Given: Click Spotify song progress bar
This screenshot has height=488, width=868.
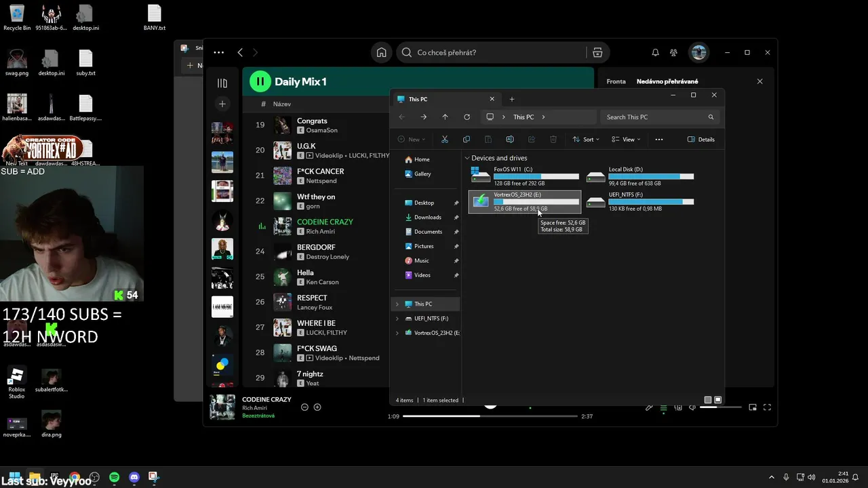Looking at the screenshot, I should [490, 416].
